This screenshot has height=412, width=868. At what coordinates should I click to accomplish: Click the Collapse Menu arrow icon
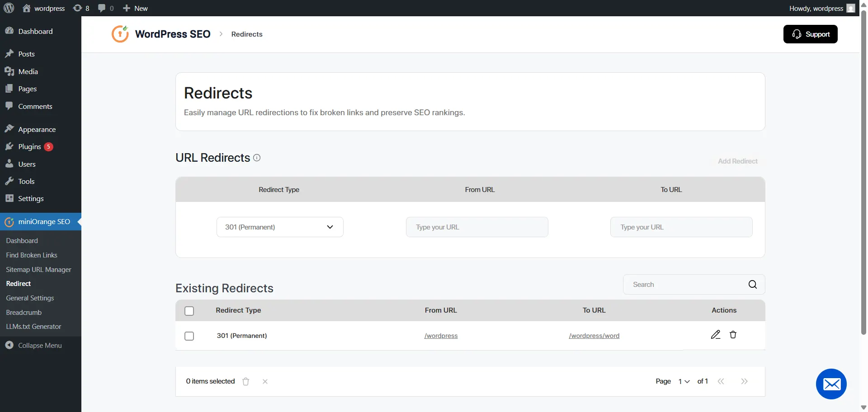(9, 345)
